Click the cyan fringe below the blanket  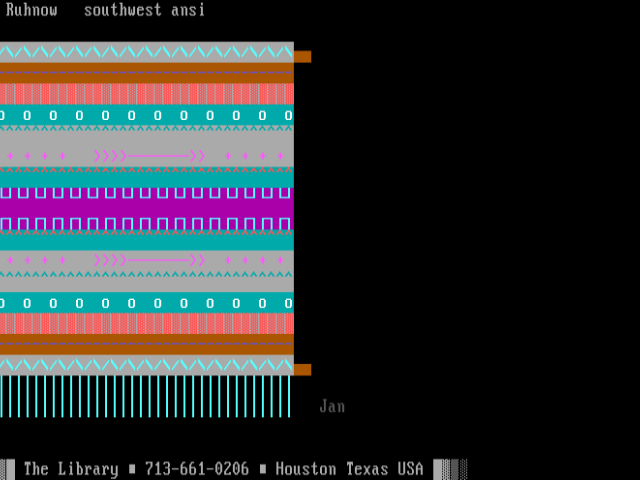click(146, 396)
